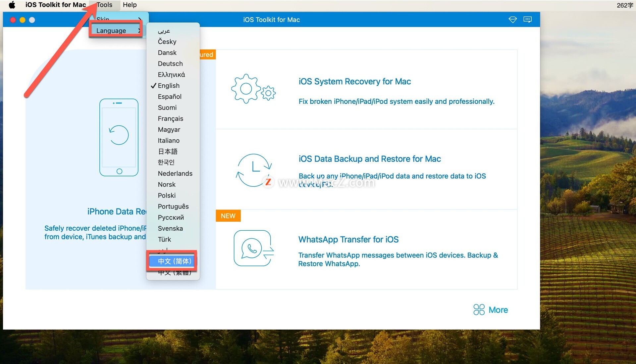The width and height of the screenshot is (636, 364).
Task: Select Dansk language
Action: pyautogui.click(x=173, y=53)
